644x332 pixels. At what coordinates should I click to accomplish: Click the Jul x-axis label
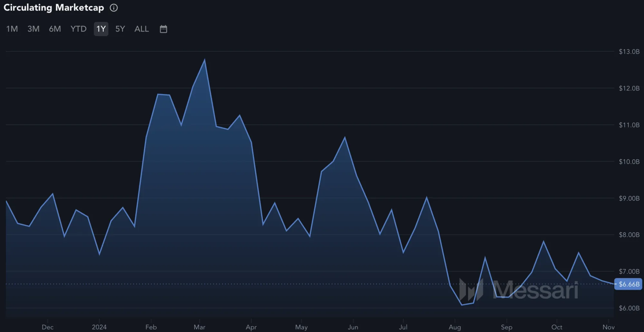point(403,327)
